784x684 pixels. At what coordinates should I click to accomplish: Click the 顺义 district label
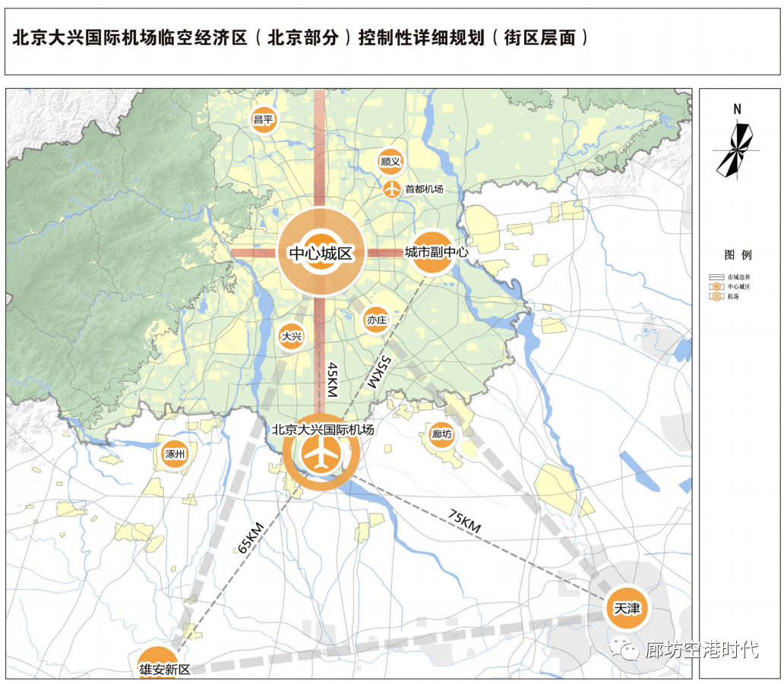pyautogui.click(x=390, y=162)
